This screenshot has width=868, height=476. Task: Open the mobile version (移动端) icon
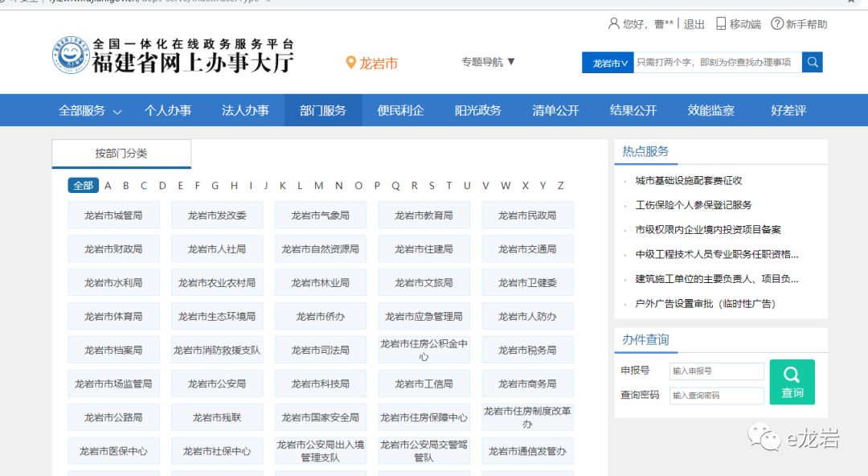721,24
